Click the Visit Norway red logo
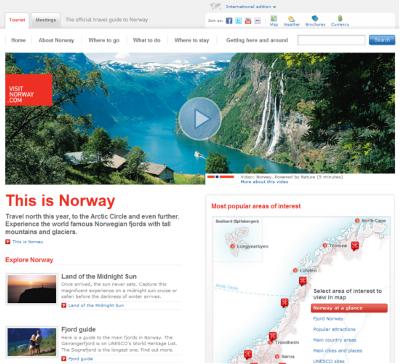Image resolution: width=400 pixels, height=364 pixels. (29, 90)
